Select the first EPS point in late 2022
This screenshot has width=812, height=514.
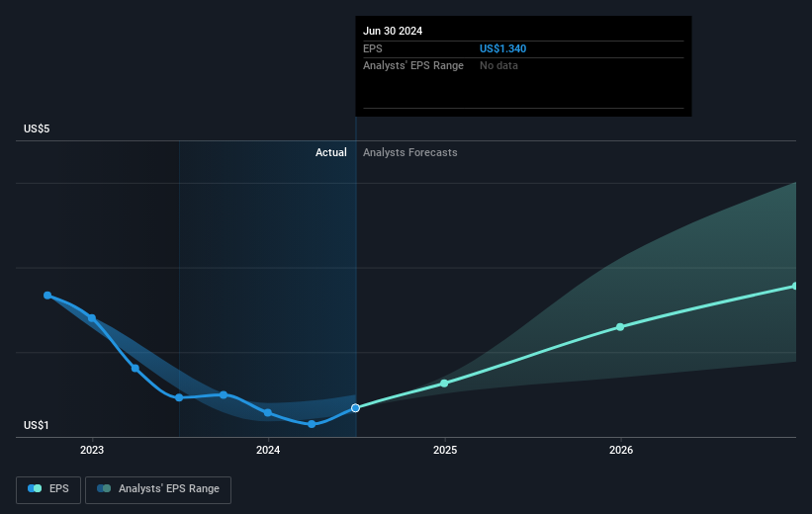point(47,295)
